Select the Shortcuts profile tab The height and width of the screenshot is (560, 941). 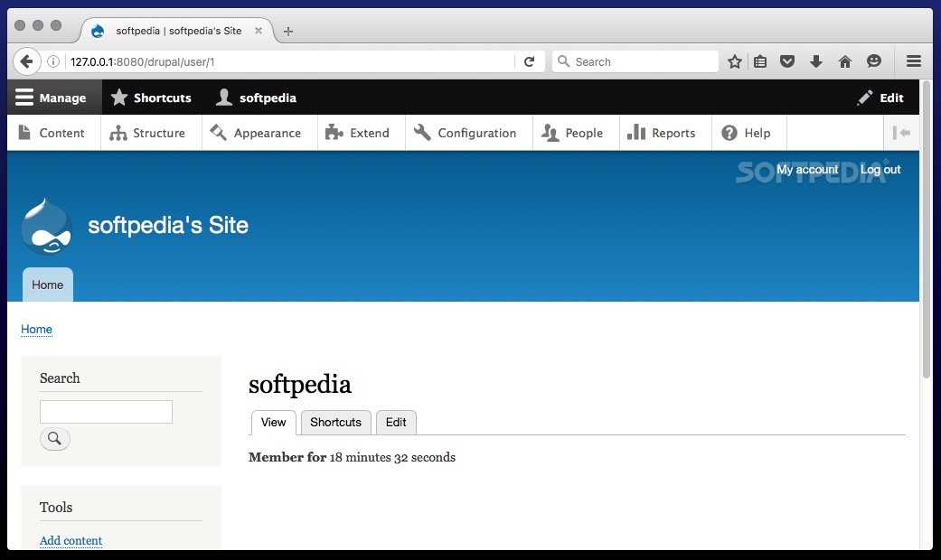[x=335, y=423]
